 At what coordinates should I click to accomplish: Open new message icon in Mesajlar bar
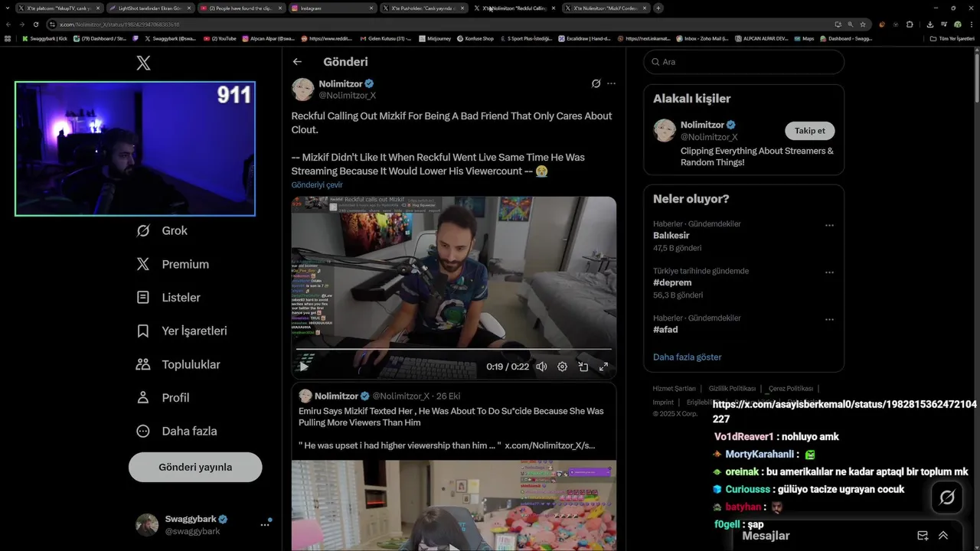pos(923,536)
